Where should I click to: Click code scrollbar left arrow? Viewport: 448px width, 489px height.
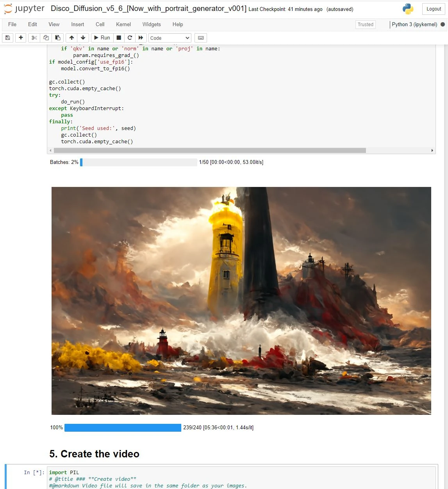[x=50, y=150]
